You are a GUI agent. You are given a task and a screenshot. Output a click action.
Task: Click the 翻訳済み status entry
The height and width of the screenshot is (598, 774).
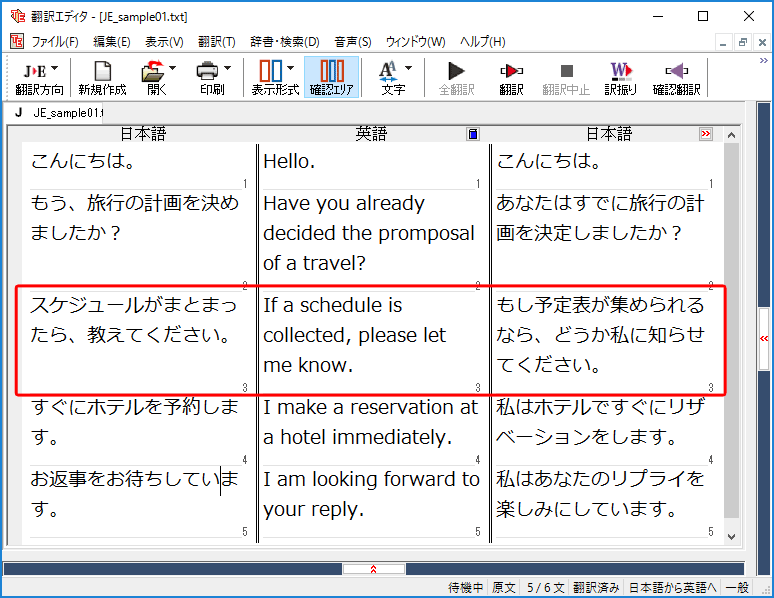(596, 588)
